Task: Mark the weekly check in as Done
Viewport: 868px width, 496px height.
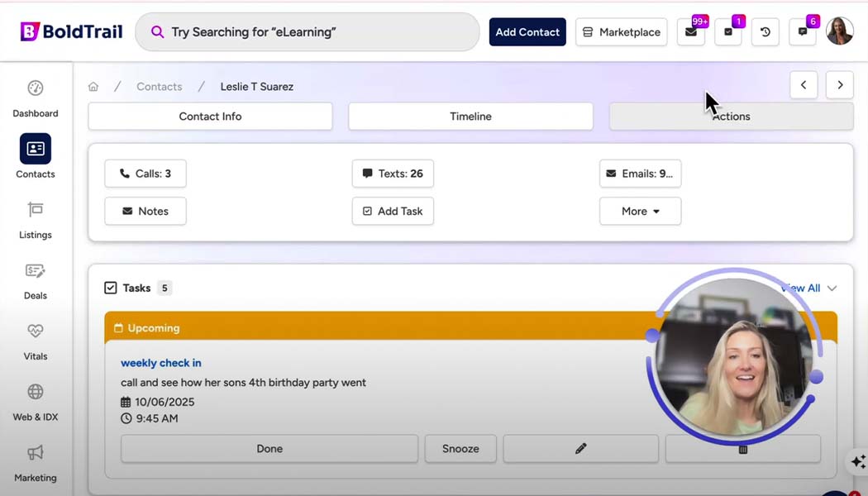Action: point(269,449)
